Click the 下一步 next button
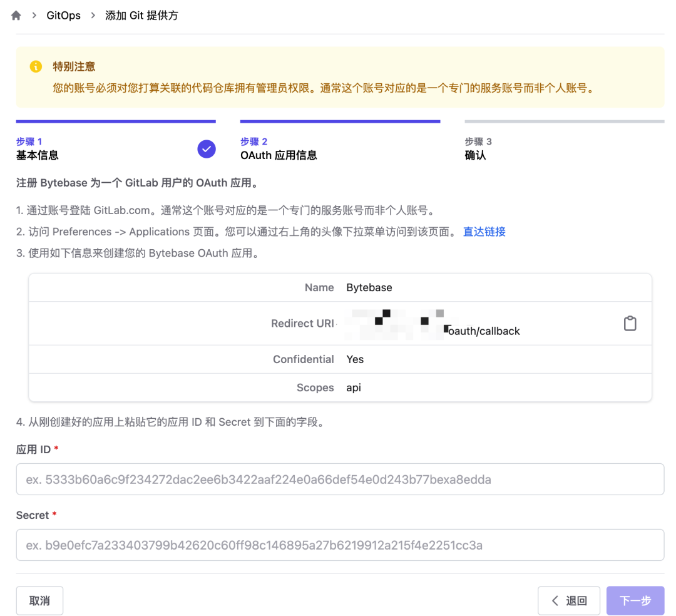Image resolution: width=676 pixels, height=616 pixels. point(635,600)
